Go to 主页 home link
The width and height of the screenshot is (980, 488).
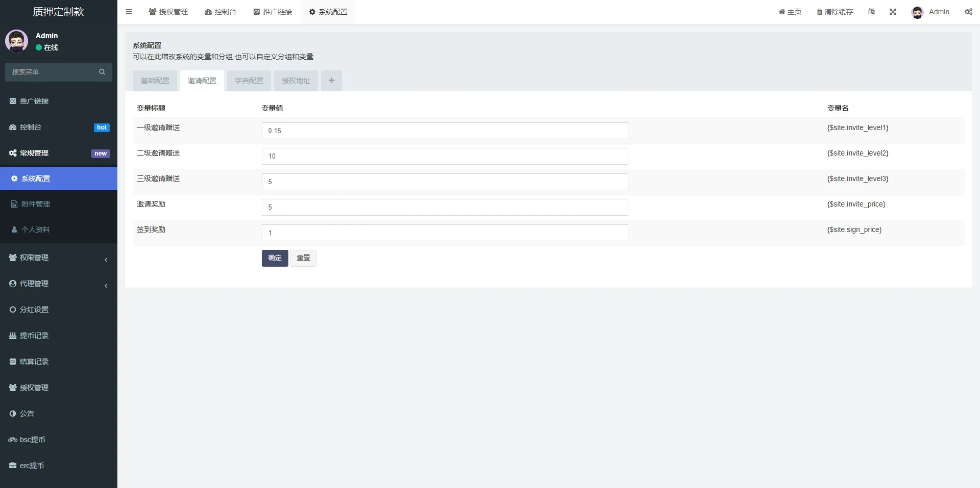point(790,12)
